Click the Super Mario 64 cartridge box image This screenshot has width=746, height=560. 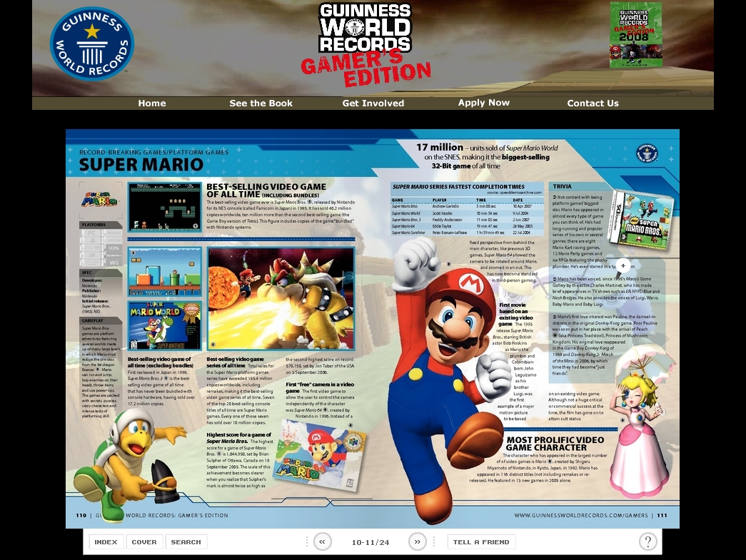pos(321,454)
